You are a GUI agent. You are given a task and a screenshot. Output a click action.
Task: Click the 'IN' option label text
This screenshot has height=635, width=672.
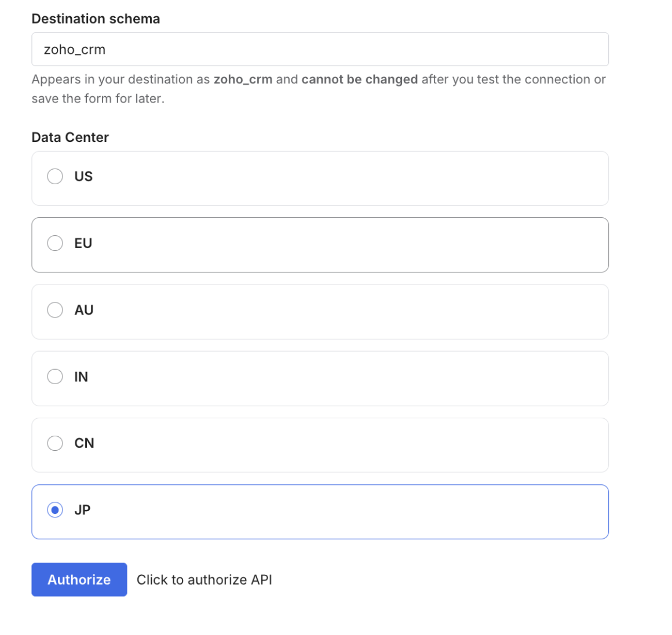81,377
